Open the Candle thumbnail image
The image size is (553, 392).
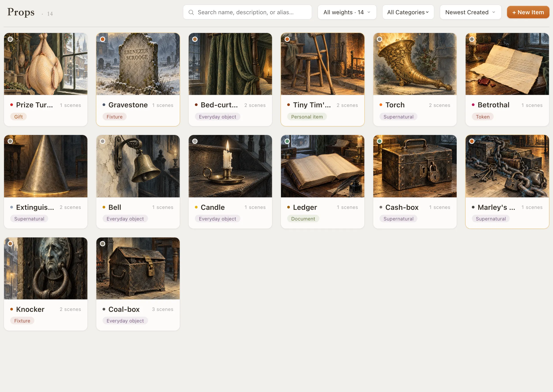[230, 166]
